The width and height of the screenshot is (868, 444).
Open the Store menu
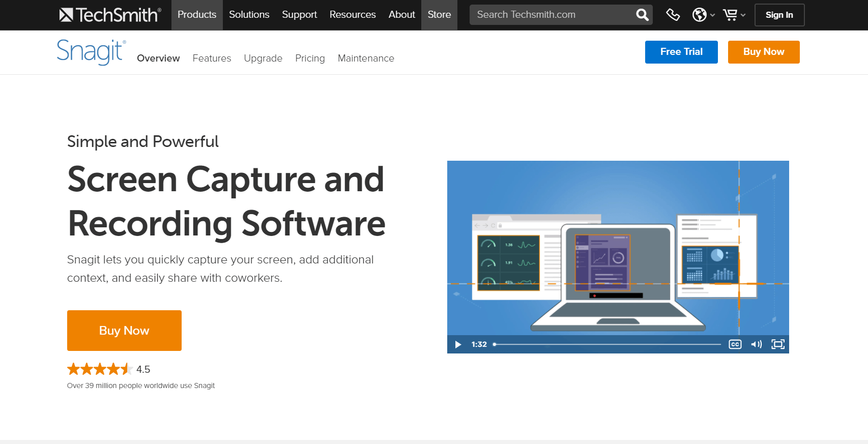pyautogui.click(x=439, y=15)
